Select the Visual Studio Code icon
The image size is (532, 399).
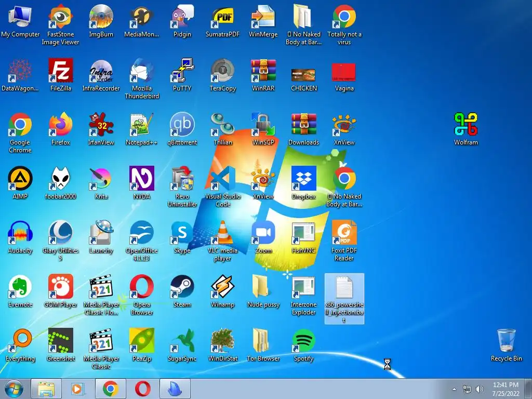pos(222,187)
